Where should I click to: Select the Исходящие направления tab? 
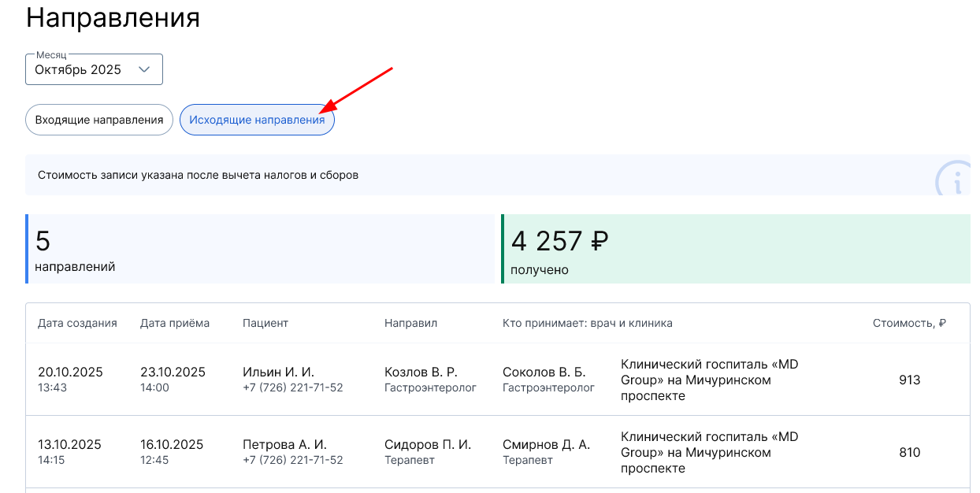pyautogui.click(x=257, y=120)
